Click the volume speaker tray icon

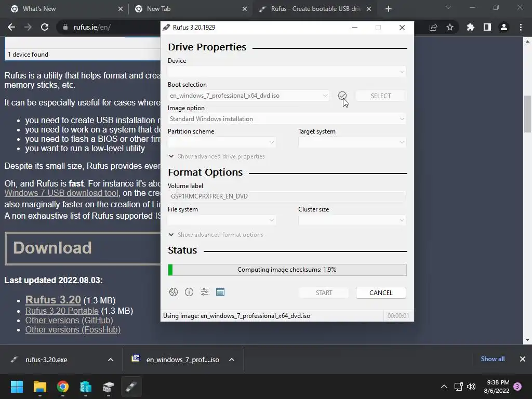click(471, 387)
